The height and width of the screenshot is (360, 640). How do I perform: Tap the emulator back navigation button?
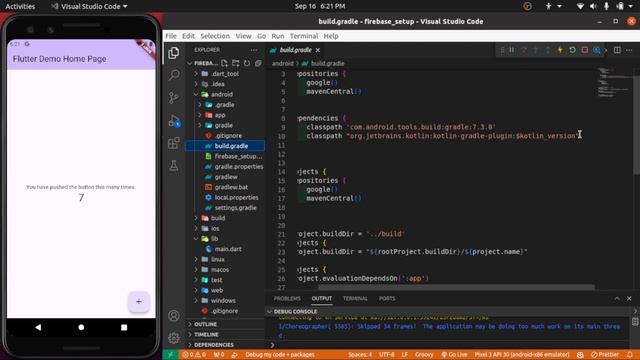point(38,327)
